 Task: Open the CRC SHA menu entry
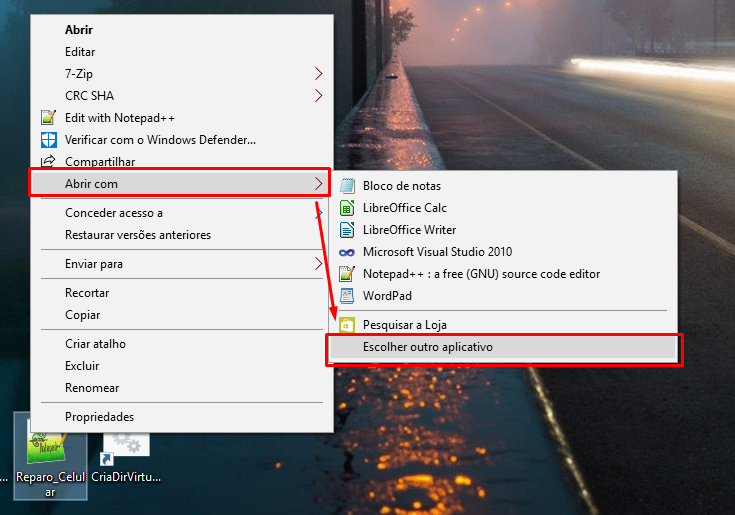[x=182, y=96]
